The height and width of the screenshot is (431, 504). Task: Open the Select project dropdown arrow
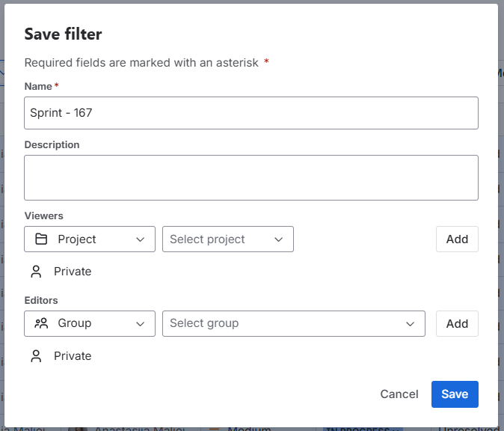coord(278,239)
